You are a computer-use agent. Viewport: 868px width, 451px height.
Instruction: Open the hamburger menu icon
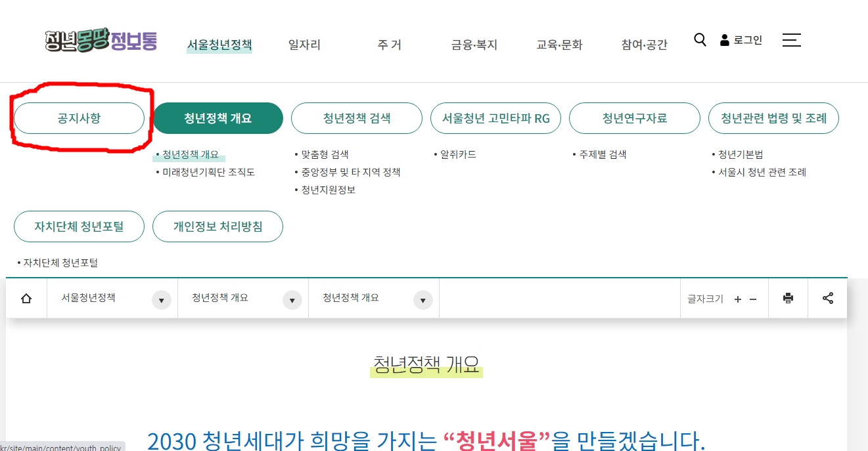(x=792, y=40)
